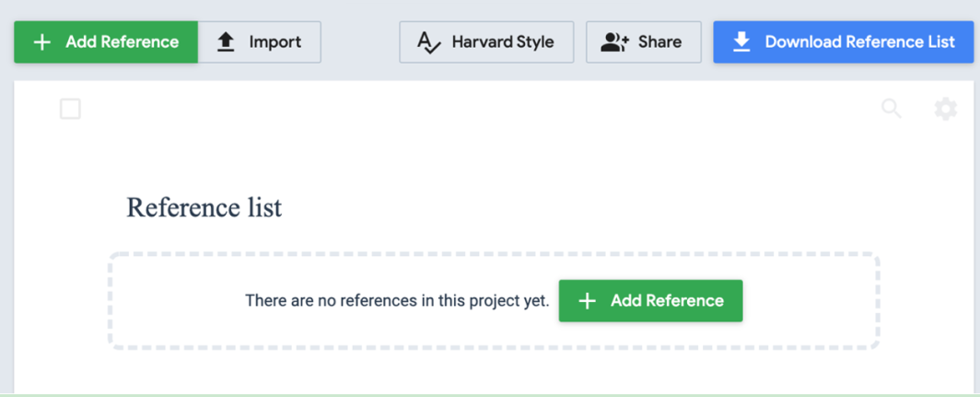Click the Import button label

click(x=274, y=42)
